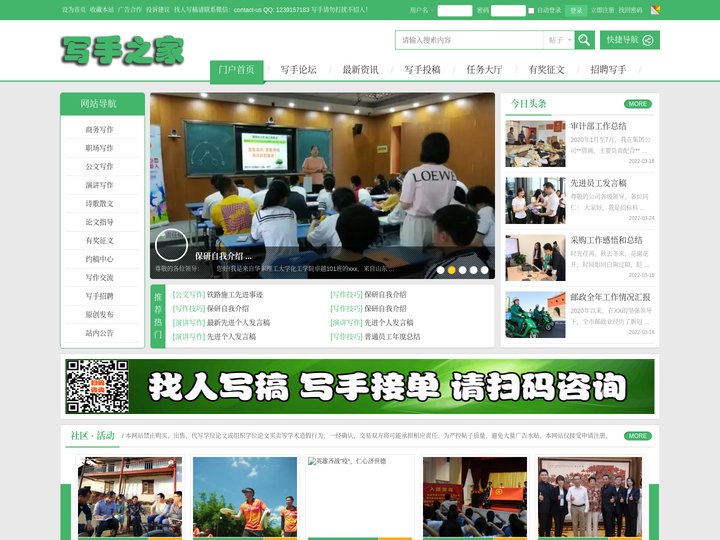The height and width of the screenshot is (540, 720).
Task: Click the classroom slideshow image
Action: pos(322,186)
